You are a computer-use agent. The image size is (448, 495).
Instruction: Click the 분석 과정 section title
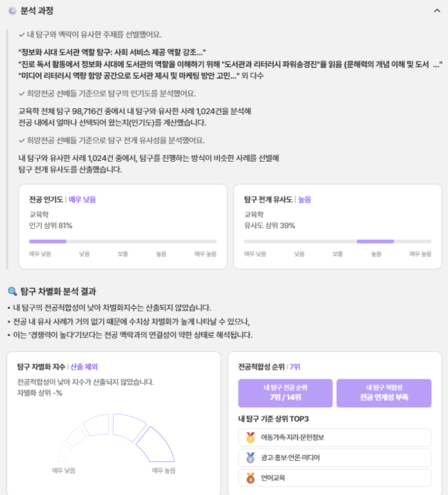pyautogui.click(x=37, y=11)
